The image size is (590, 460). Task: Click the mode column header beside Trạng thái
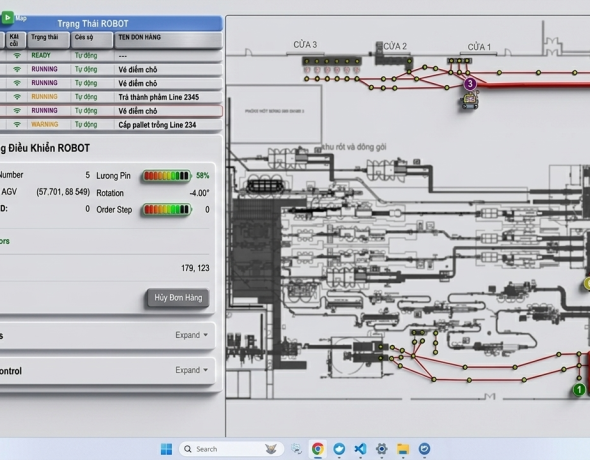pos(92,40)
